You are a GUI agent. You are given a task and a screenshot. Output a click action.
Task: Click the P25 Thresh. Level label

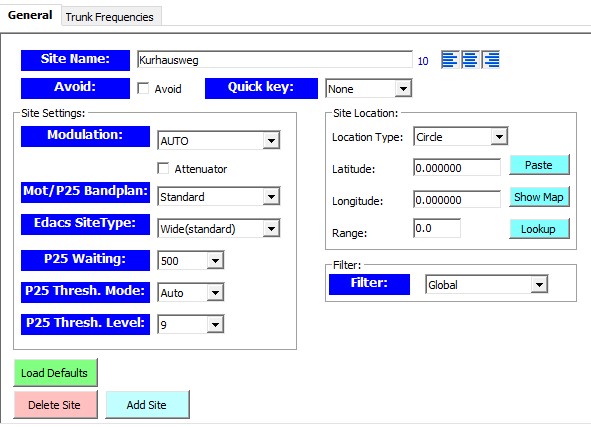[x=85, y=324]
